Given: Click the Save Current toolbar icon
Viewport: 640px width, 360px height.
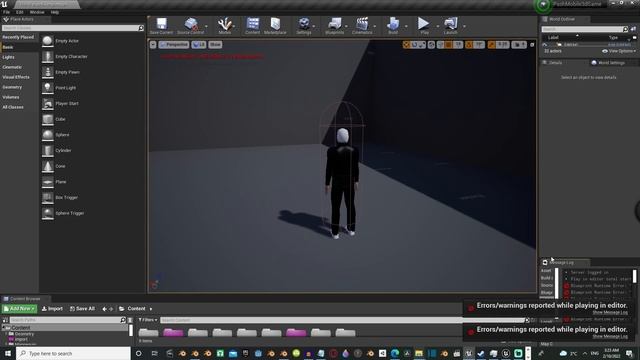Looking at the screenshot, I should click(x=161, y=26).
